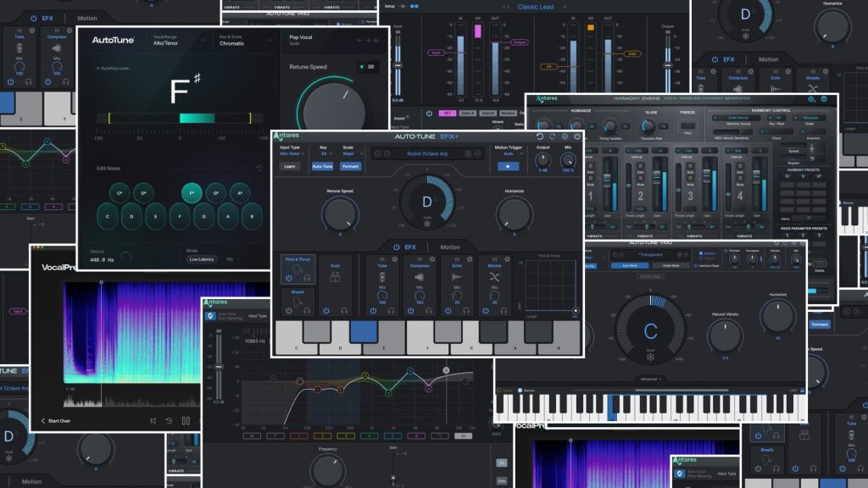Click Hold snowflake under the D pitch display
The width and height of the screenshot is (868, 488).
click(x=427, y=224)
